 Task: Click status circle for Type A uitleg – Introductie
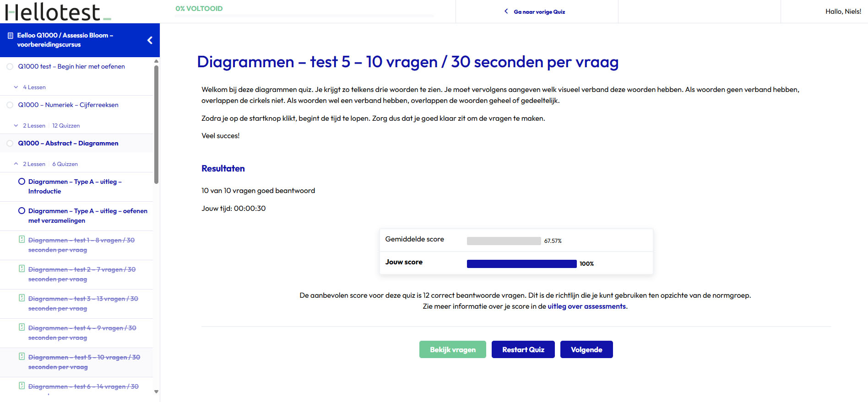pyautogui.click(x=22, y=182)
